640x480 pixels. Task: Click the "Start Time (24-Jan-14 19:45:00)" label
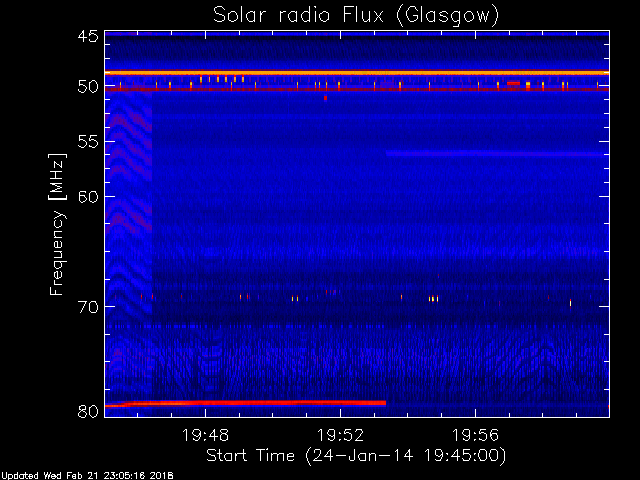(356, 455)
